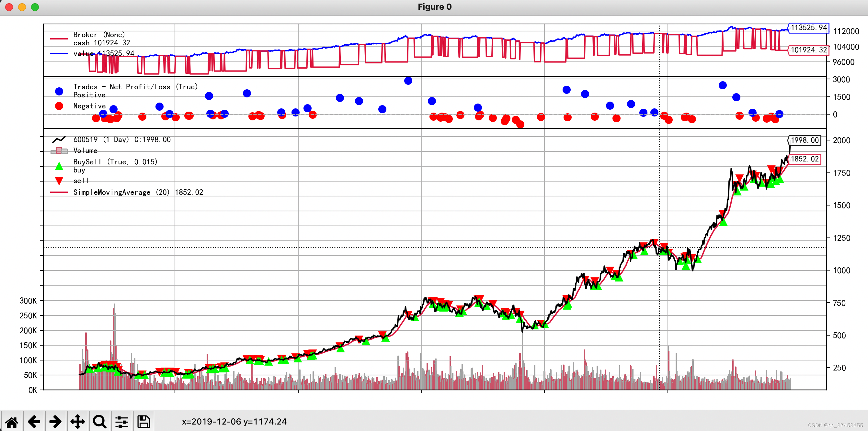Click the 1750 price axis label
Screen dimensions: 868x431
tap(841, 173)
